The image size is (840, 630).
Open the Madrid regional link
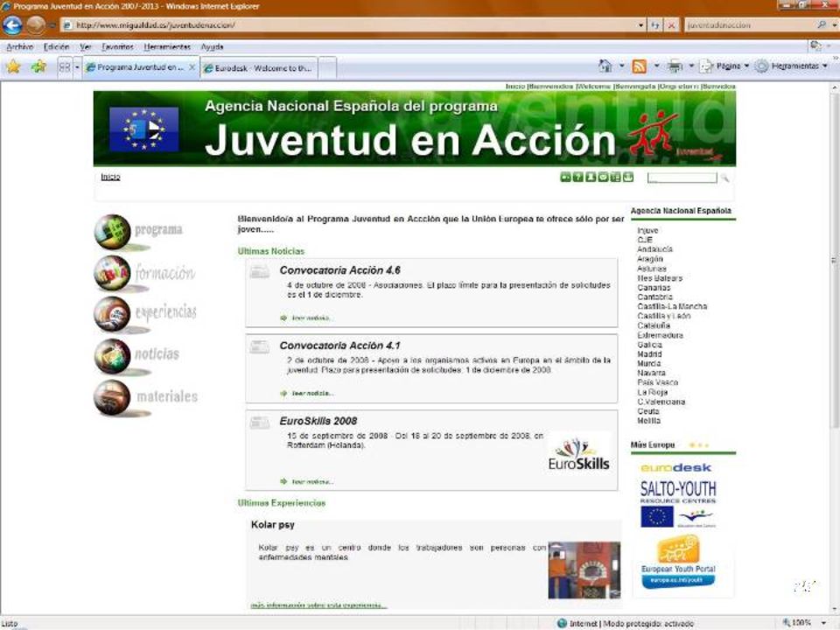point(649,354)
